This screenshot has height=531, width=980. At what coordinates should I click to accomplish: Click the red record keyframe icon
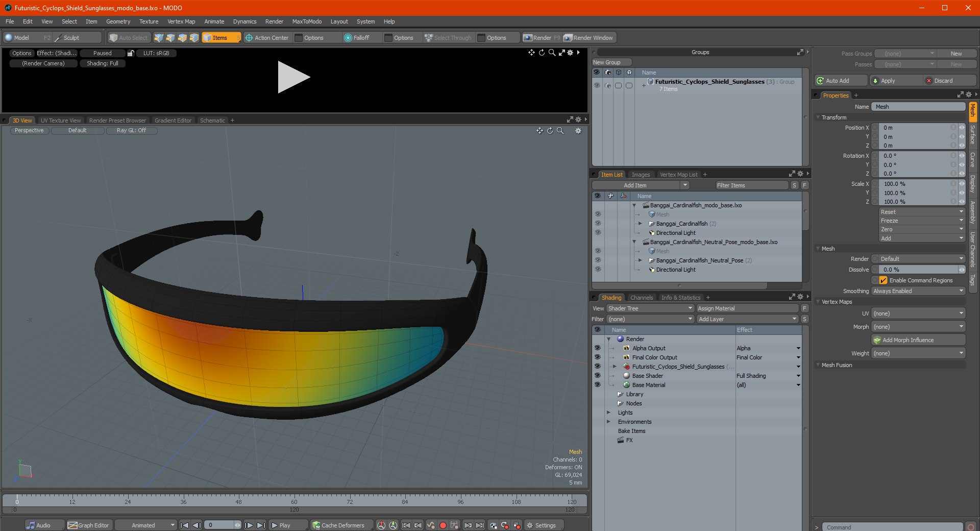tap(443, 525)
